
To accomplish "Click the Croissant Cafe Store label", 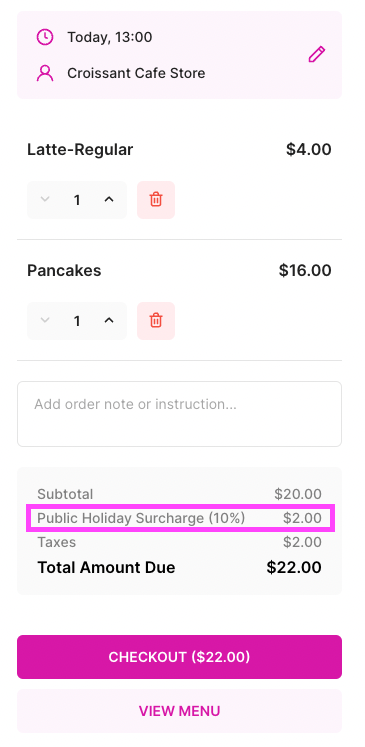I will tap(136, 73).
